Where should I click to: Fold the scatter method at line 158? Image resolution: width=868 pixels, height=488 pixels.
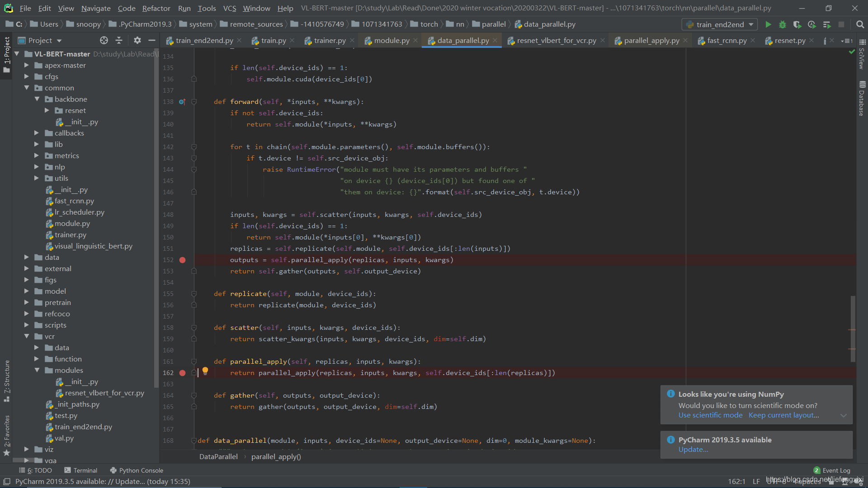click(194, 328)
